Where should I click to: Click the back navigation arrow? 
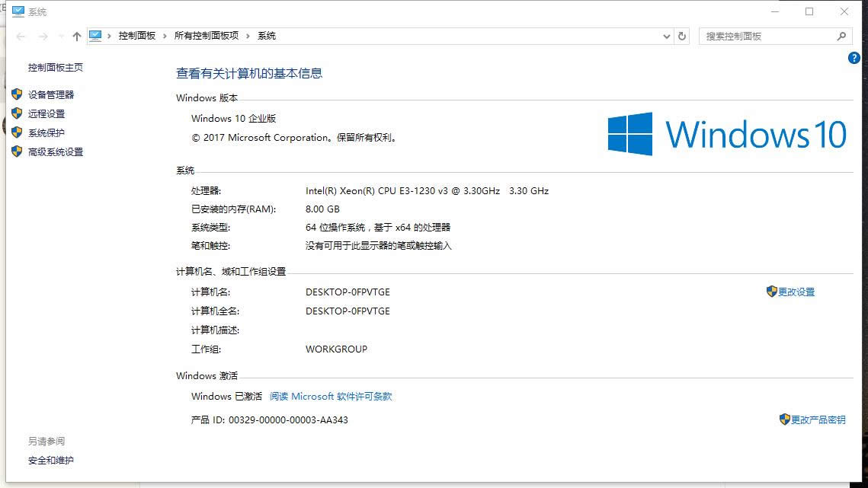tap(20, 35)
